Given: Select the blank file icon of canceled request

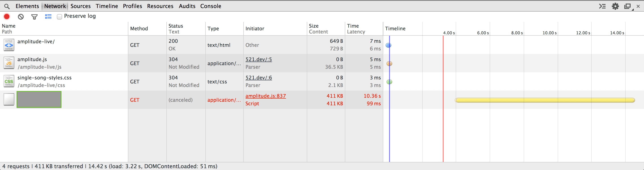Looking at the screenshot, I should click(9, 100).
